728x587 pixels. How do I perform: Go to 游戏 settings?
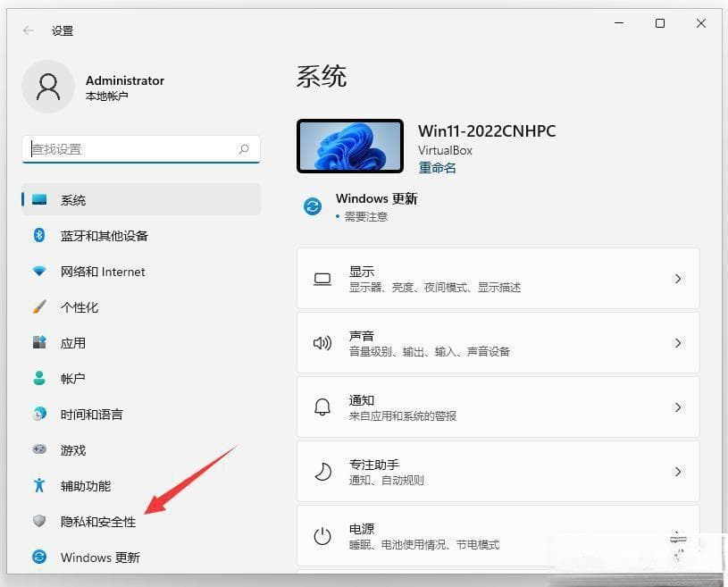(x=141, y=449)
